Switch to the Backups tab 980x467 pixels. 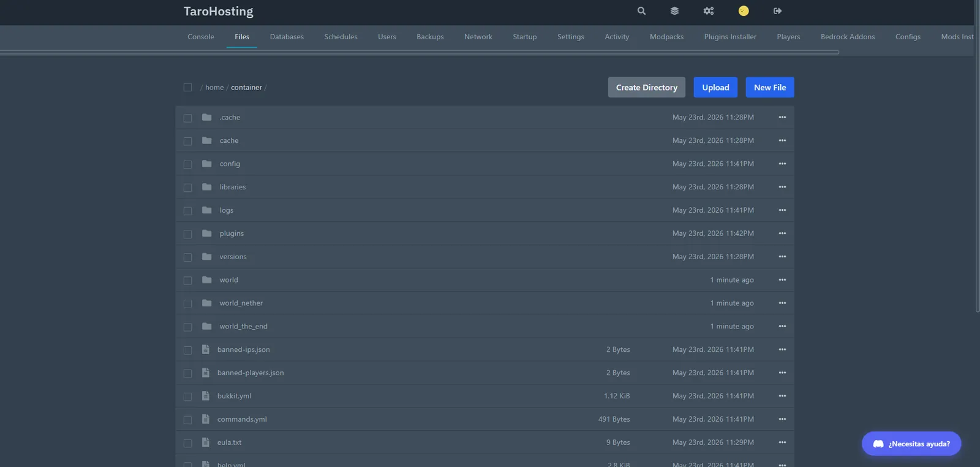coord(430,37)
